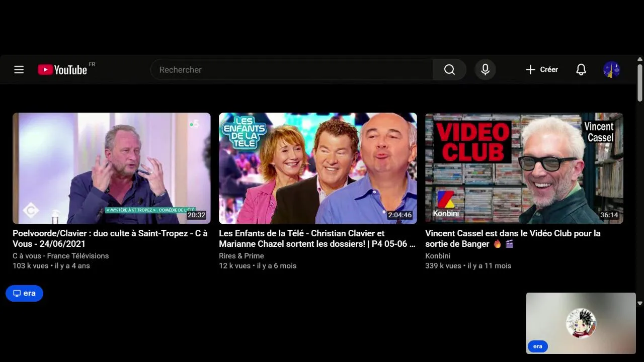This screenshot has height=362, width=644.
Task: Click the scrollbar down arrow
Action: pos(640,303)
